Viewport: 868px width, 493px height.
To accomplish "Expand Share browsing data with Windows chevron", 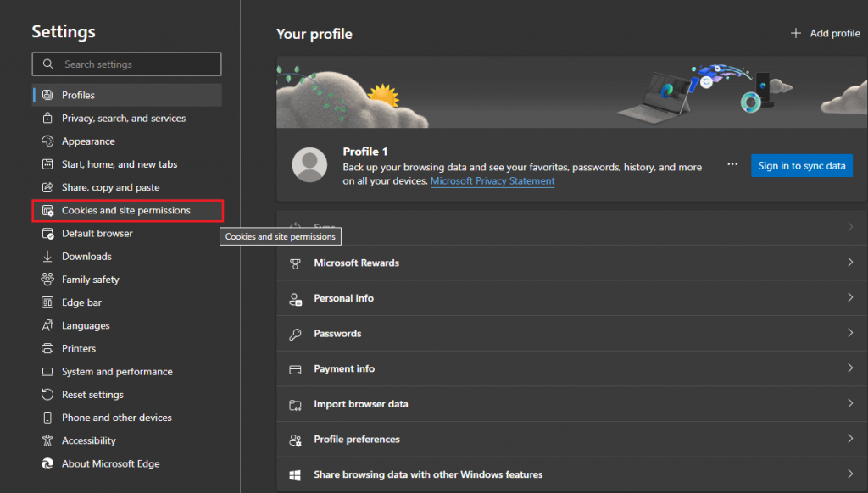I will (x=850, y=474).
